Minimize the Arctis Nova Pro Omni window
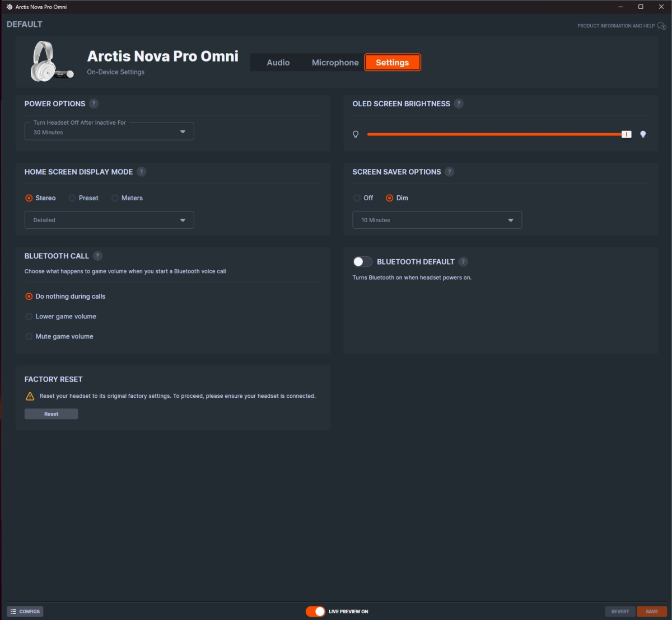672x620 pixels. 620,7
